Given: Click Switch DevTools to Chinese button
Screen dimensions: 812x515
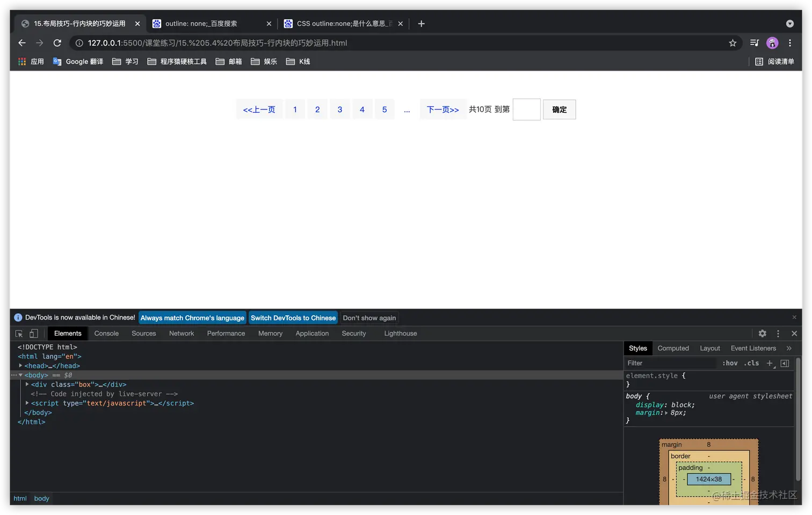Looking at the screenshot, I should tap(293, 318).
